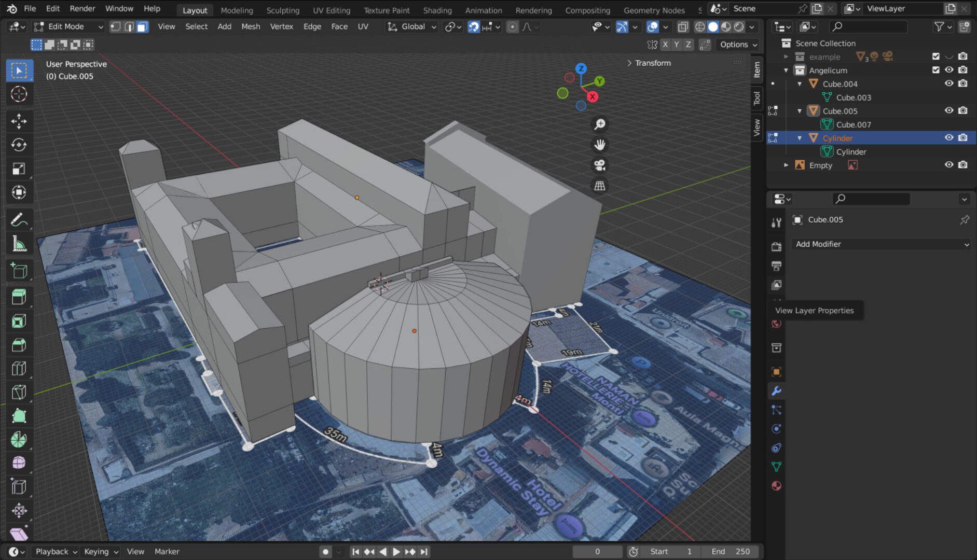Open the Modeling workspace tab
This screenshot has height=560, width=977.
pos(237,10)
